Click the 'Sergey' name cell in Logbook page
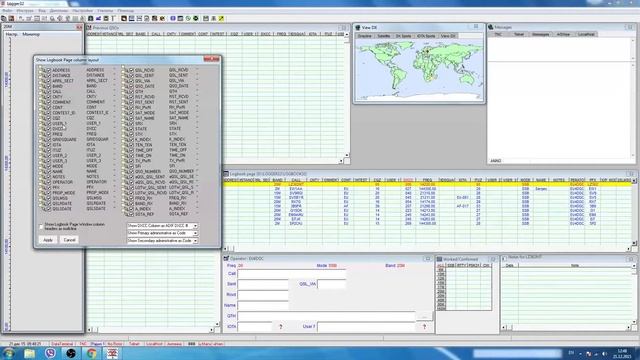The width and height of the screenshot is (640, 360). 541,189
